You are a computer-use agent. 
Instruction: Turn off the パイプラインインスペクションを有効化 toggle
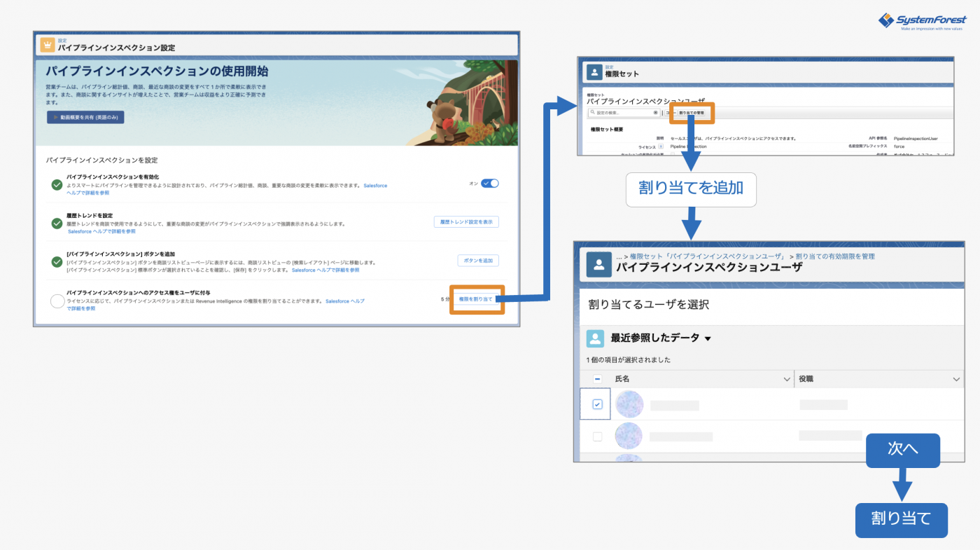(x=490, y=184)
